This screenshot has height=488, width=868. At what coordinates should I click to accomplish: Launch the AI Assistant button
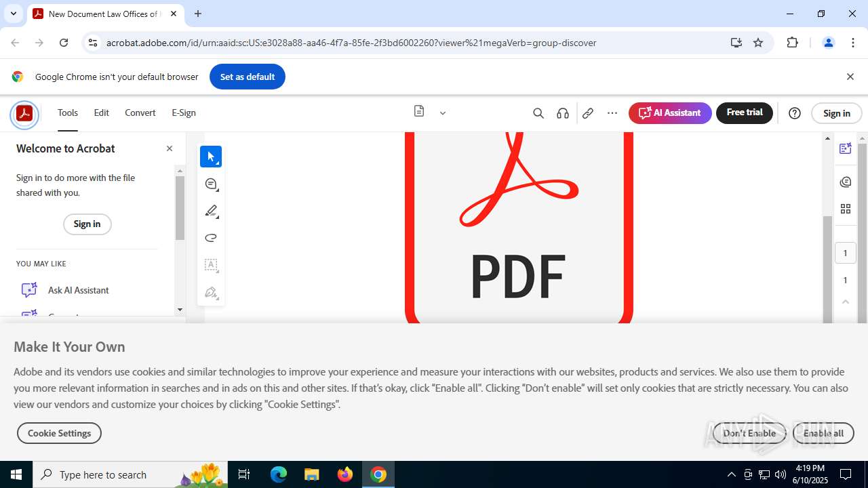coord(670,113)
